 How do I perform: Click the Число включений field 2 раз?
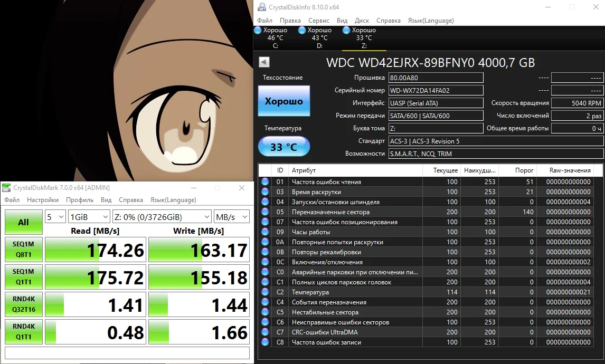[x=577, y=116]
